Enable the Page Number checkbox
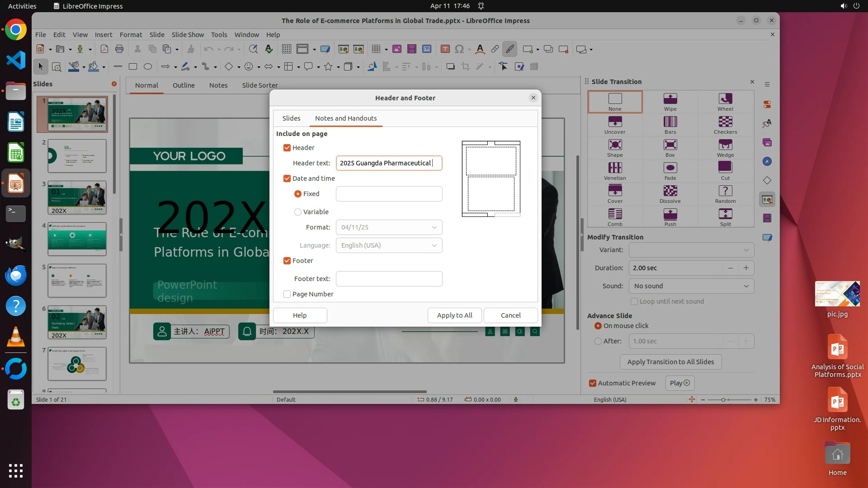The image size is (868, 488). tap(287, 294)
